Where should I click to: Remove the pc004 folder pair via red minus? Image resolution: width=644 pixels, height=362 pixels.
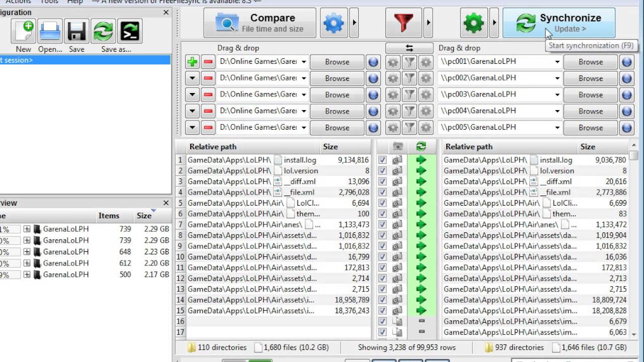(x=208, y=111)
